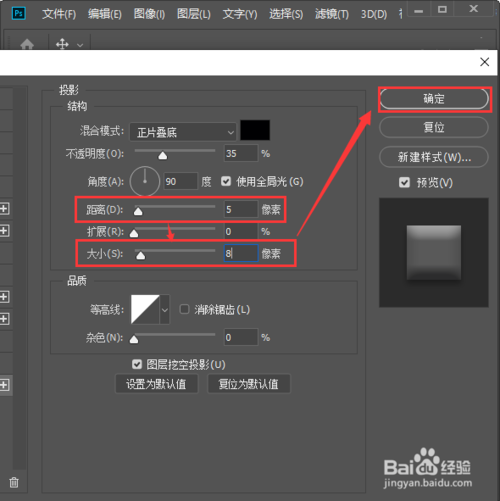Click the 距离(D) slider handle
500x501 pixels.
tap(138, 211)
